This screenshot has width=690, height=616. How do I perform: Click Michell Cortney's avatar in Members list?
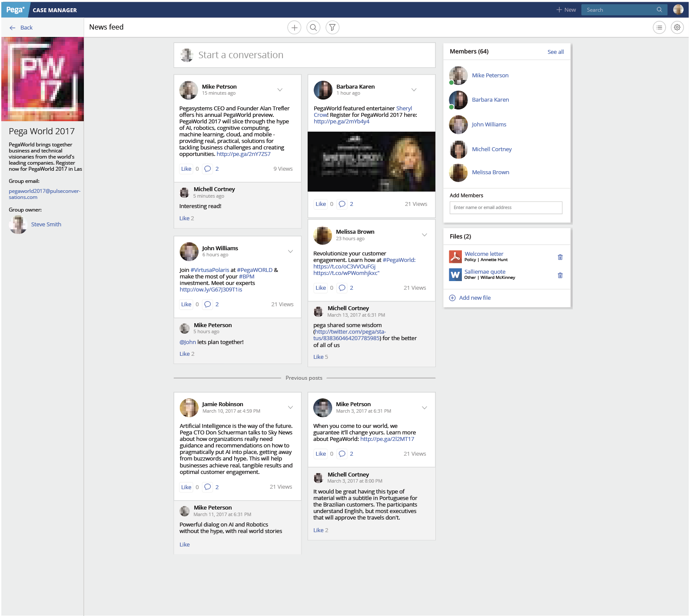tap(458, 149)
